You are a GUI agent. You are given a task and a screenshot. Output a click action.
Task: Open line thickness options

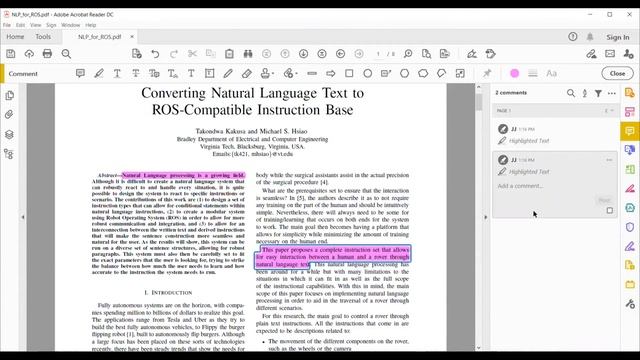coord(533,73)
